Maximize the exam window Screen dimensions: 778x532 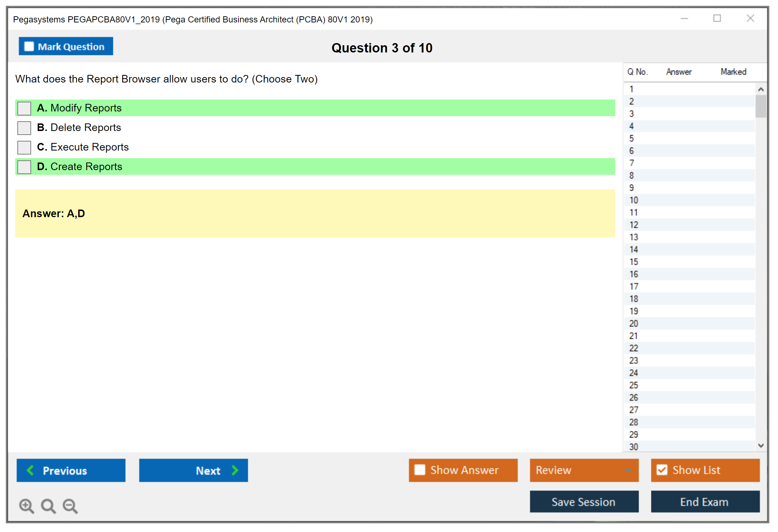(717, 18)
